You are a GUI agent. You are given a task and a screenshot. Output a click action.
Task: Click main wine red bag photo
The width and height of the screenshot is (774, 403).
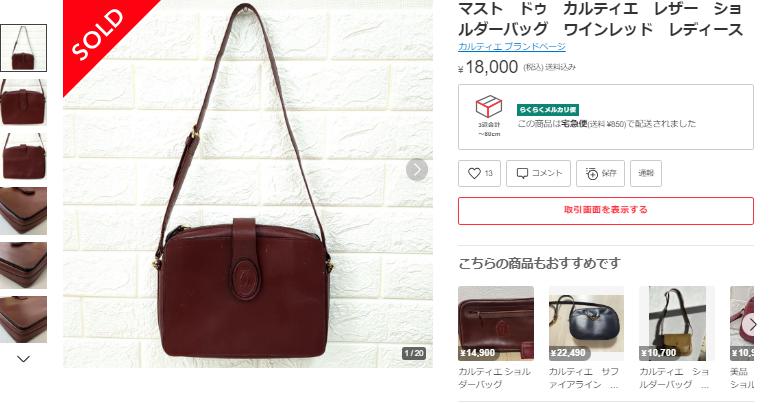(248, 184)
